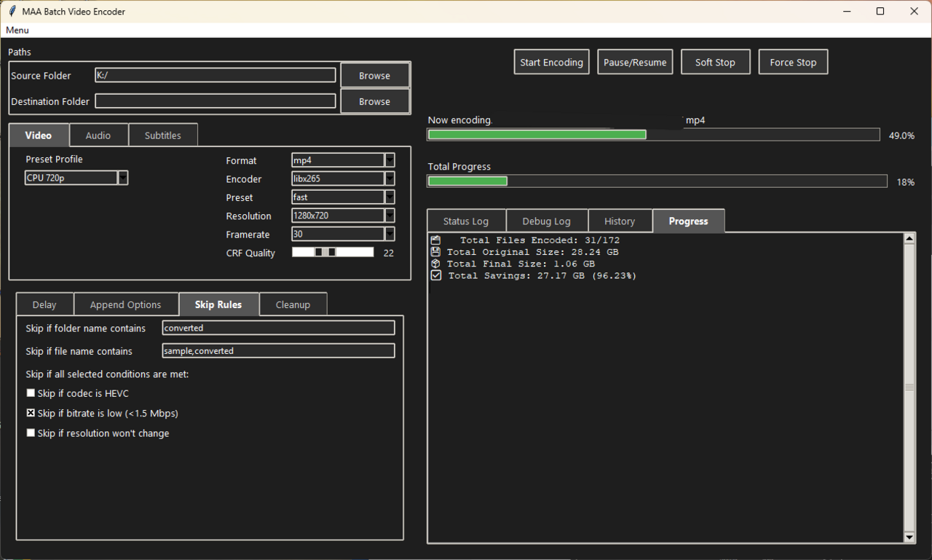Select the Skip Rules tab
This screenshot has height=560, width=932.
(x=218, y=304)
